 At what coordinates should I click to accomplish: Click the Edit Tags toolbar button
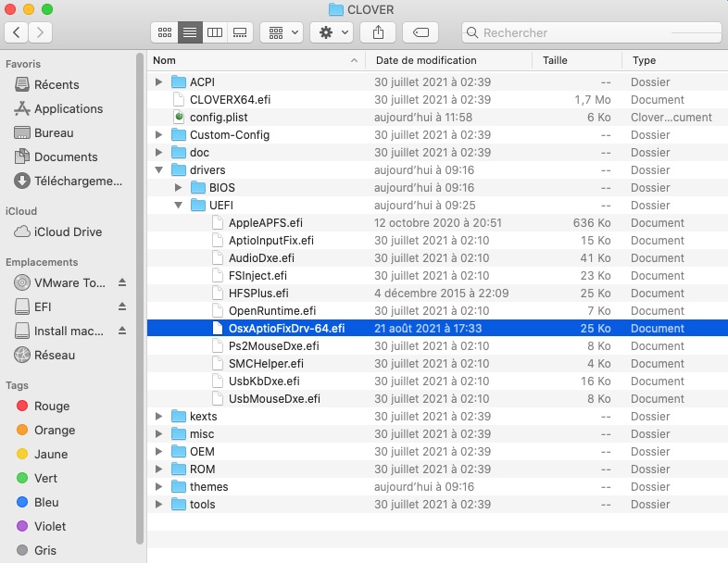click(x=420, y=32)
